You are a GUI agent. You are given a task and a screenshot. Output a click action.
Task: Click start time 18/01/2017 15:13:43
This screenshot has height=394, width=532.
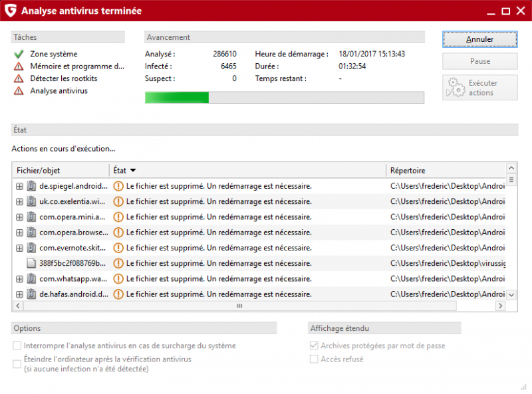point(372,54)
